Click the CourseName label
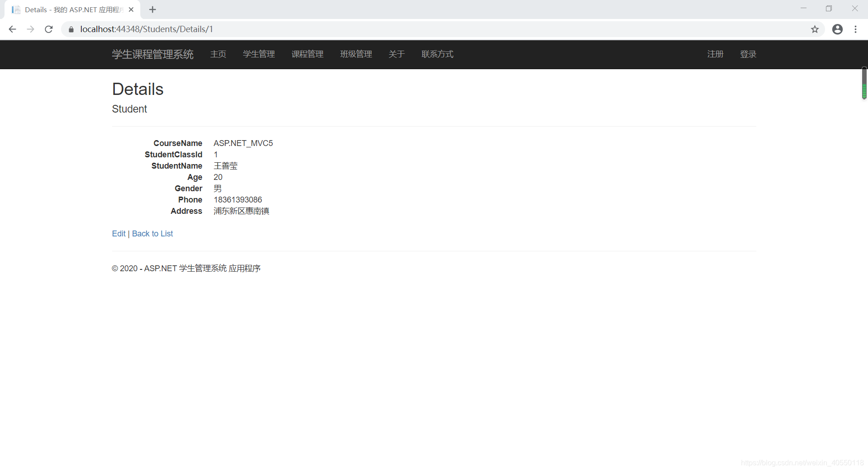Viewport: 868px width, 471px height. click(x=178, y=143)
